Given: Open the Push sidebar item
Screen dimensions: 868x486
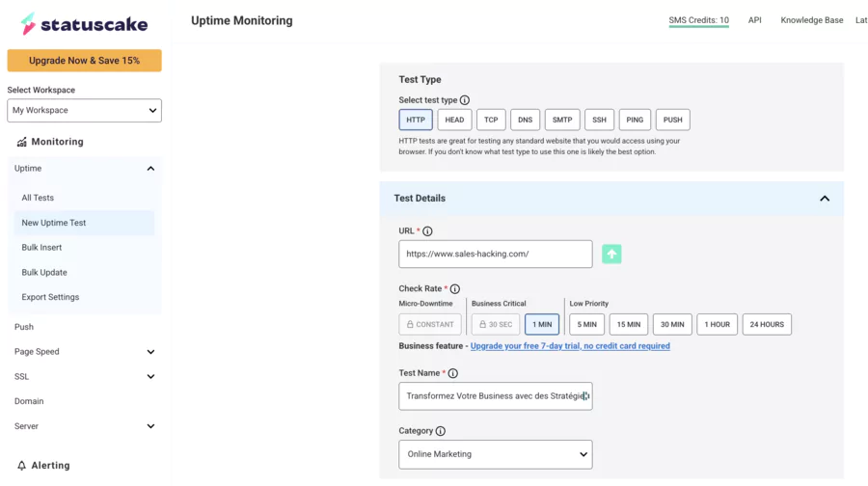Looking at the screenshot, I should tap(24, 327).
